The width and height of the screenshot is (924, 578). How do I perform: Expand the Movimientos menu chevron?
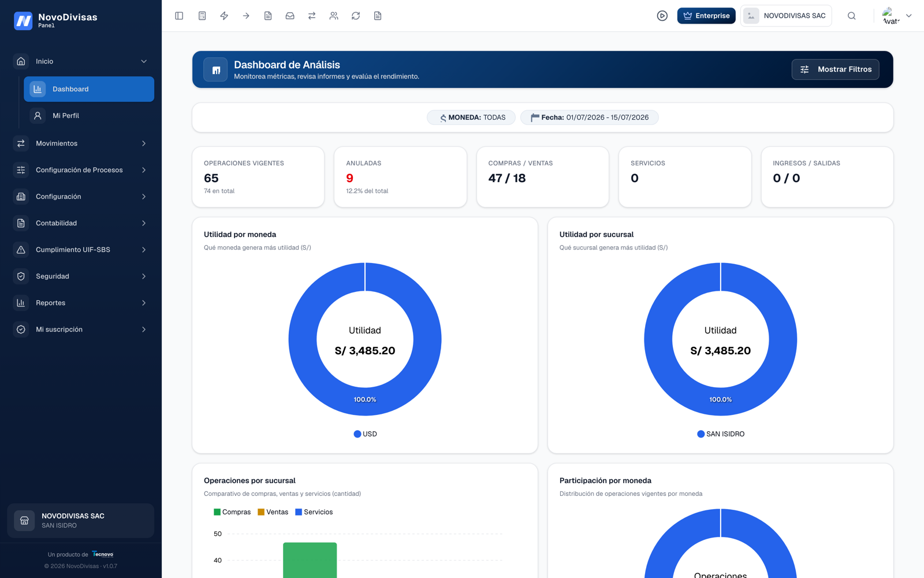144,143
